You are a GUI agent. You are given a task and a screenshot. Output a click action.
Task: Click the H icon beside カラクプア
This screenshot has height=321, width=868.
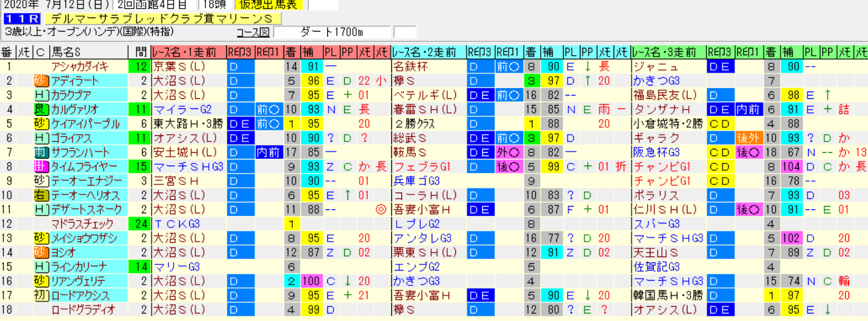pos(40,95)
